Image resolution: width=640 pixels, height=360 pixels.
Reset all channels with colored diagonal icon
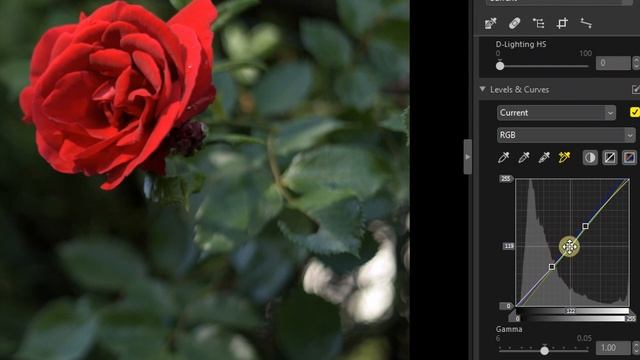(x=629, y=158)
